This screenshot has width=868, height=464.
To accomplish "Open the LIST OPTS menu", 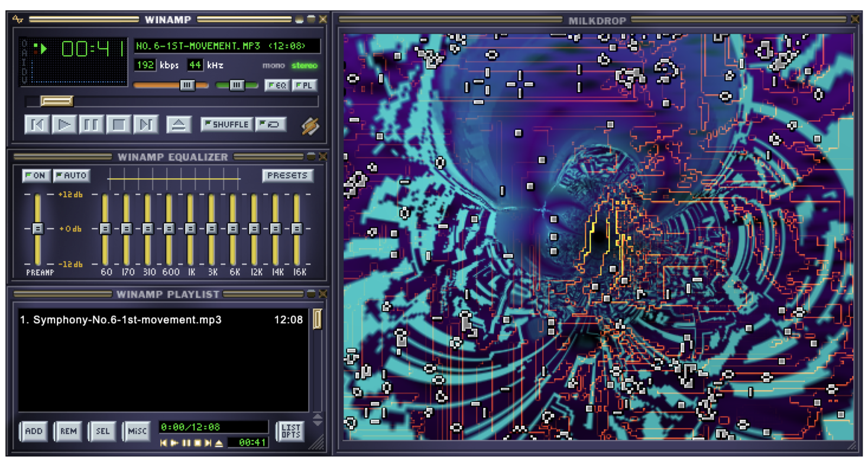I will [x=290, y=431].
